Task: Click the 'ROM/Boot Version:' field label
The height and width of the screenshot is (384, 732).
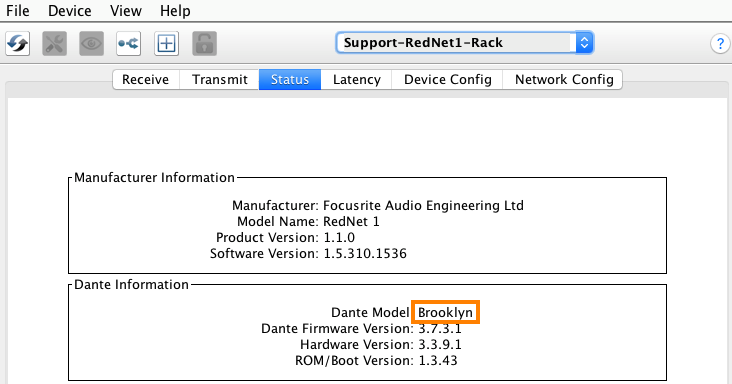Action: pos(354,360)
